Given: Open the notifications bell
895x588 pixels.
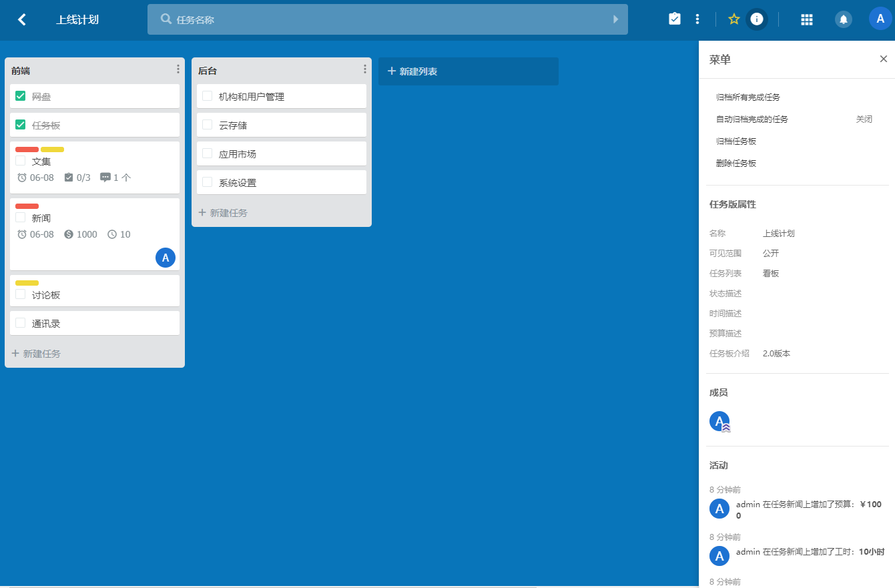Looking at the screenshot, I should point(844,19).
